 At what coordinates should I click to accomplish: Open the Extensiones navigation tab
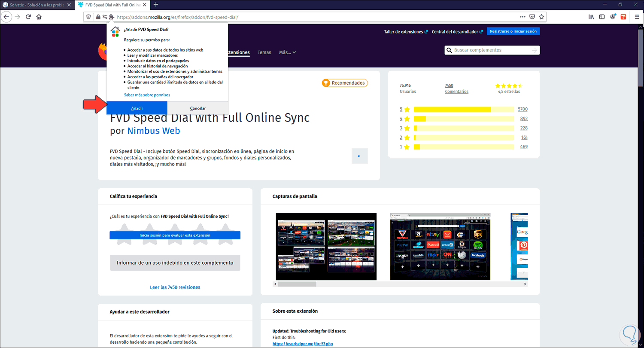click(x=239, y=52)
